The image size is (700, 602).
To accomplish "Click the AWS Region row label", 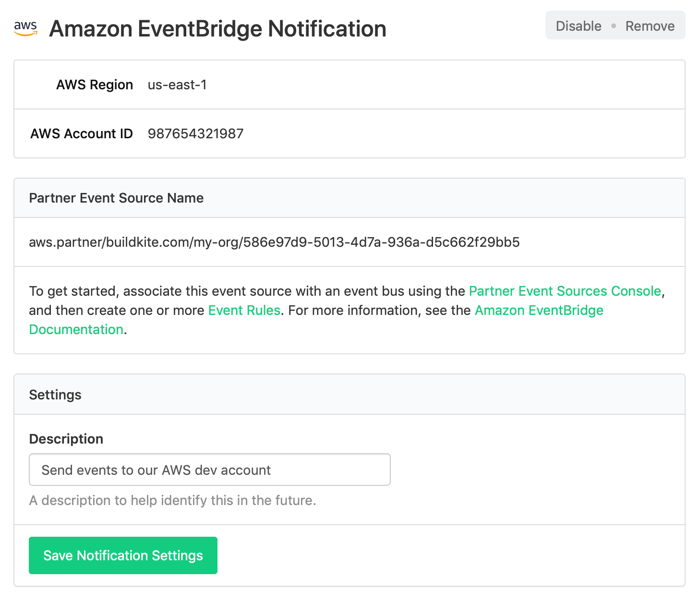I will pos(95,84).
